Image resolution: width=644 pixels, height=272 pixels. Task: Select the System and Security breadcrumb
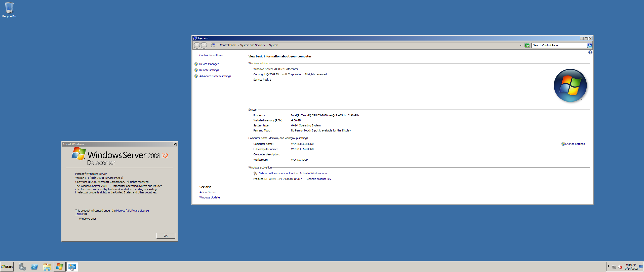253,45
